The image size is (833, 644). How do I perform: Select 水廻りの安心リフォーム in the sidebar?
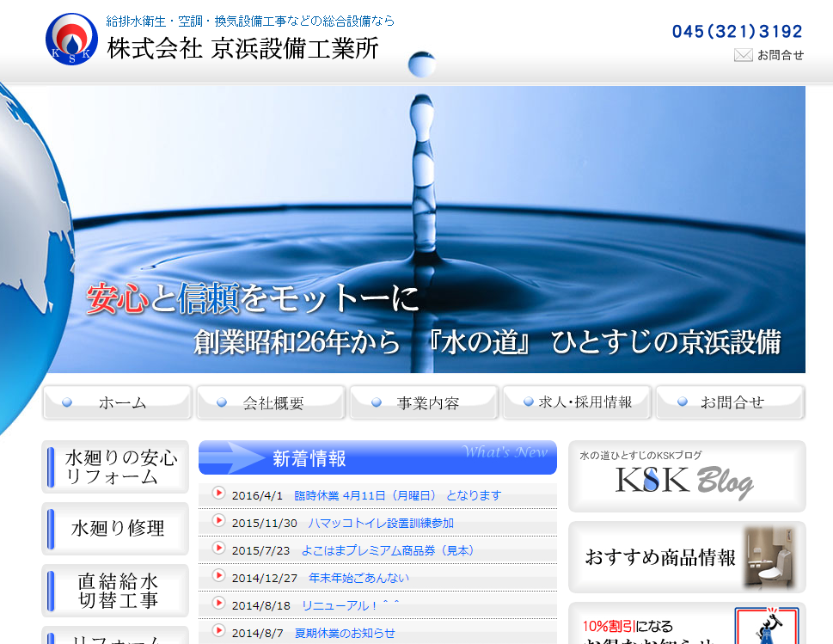coord(115,467)
